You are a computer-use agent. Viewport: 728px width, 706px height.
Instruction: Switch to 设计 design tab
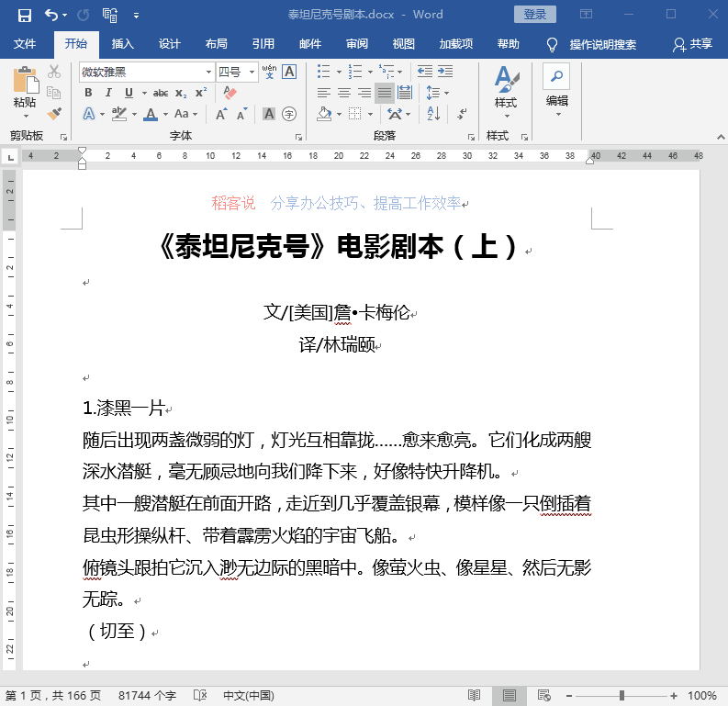[x=170, y=44]
